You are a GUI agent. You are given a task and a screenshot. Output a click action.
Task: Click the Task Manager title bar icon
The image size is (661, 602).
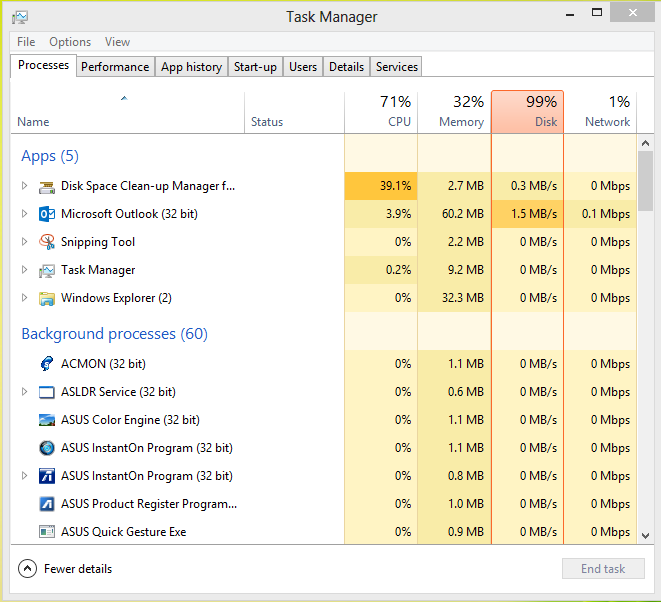pos(20,17)
